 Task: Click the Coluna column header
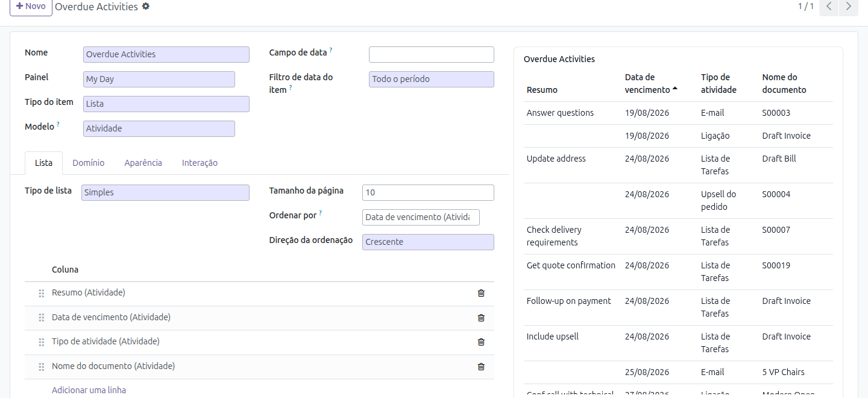tap(65, 270)
